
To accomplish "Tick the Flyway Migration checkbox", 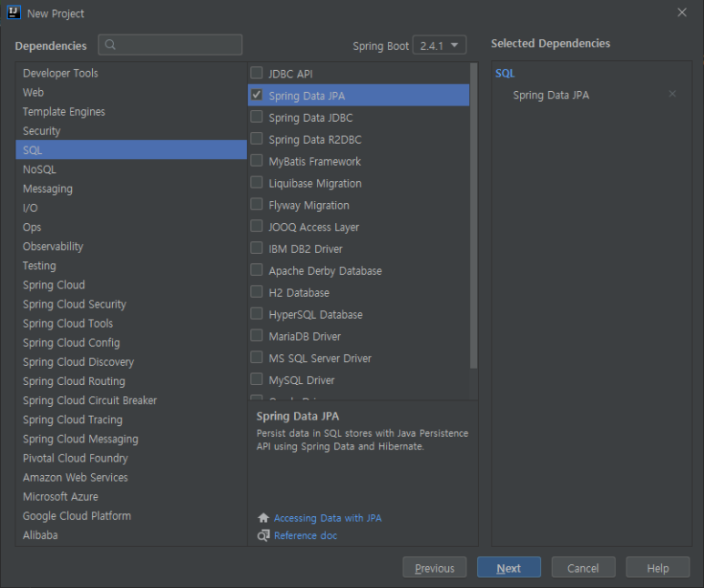I will [x=256, y=204].
